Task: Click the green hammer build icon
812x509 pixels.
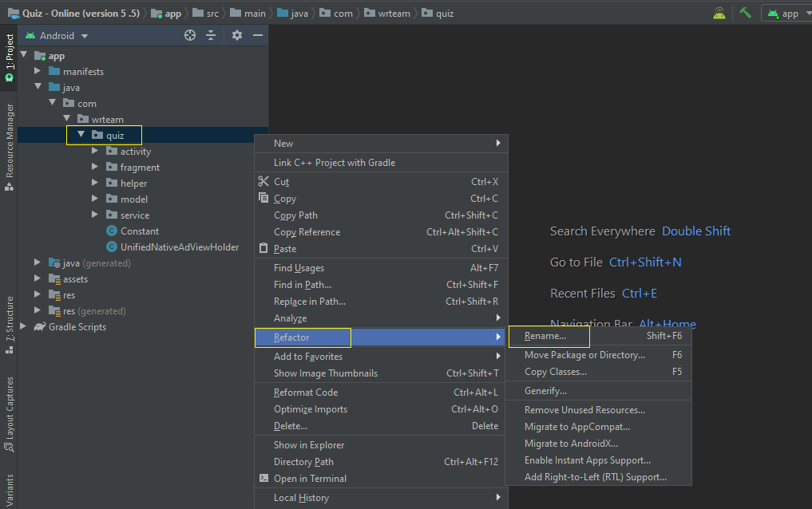Action: click(745, 13)
